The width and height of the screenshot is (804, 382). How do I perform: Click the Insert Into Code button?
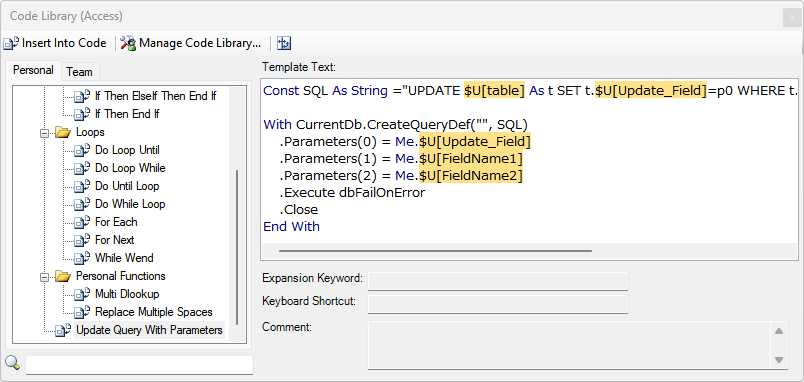(x=55, y=43)
